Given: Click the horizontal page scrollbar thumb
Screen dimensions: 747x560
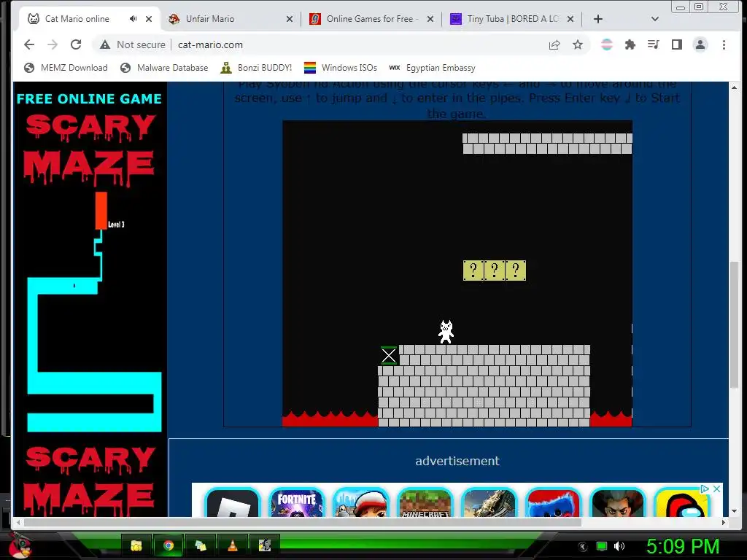Looking at the screenshot, I should click(x=302, y=522).
